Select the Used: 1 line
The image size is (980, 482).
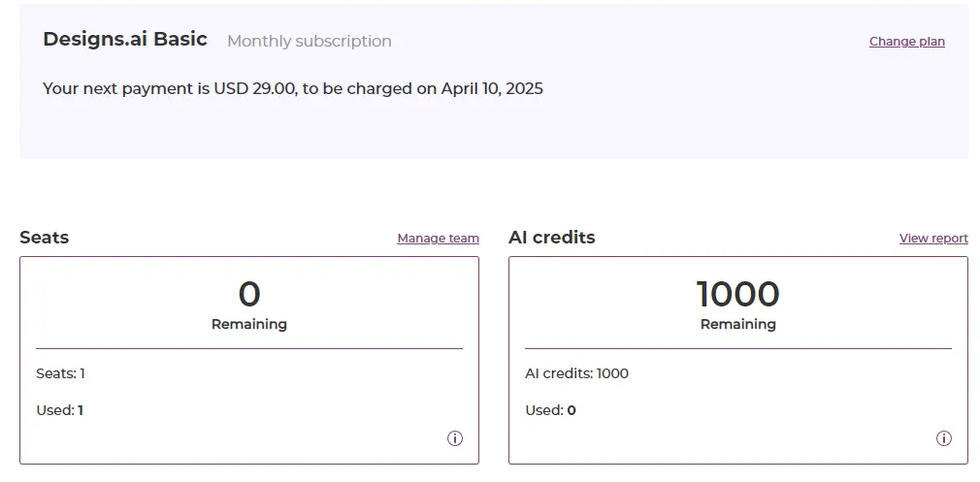pos(60,410)
